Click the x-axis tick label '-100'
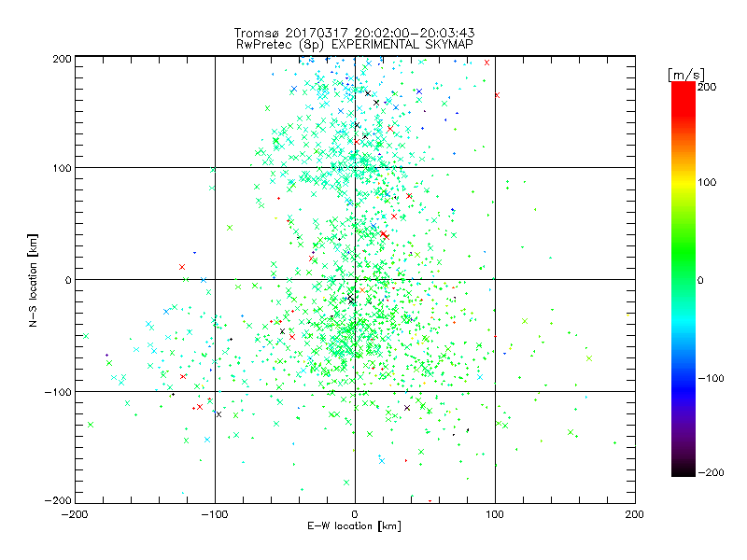This screenshot has height=560, width=747. click(215, 514)
